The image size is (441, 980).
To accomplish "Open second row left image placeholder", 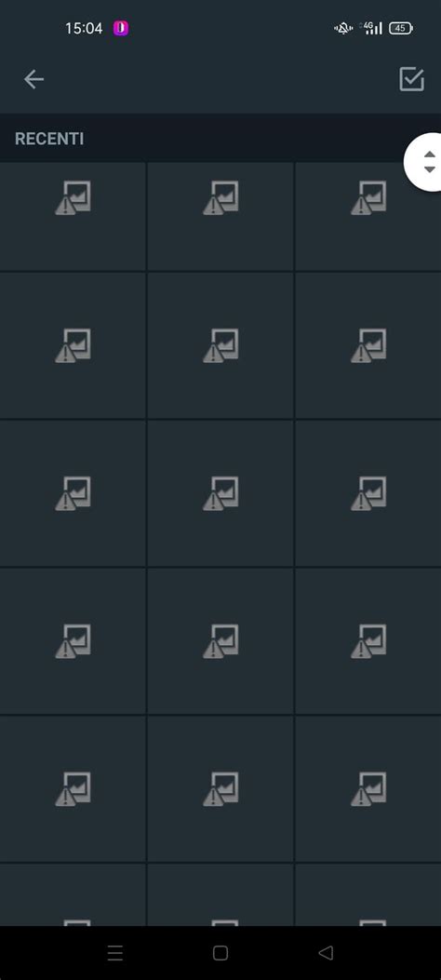I will 73,345.
